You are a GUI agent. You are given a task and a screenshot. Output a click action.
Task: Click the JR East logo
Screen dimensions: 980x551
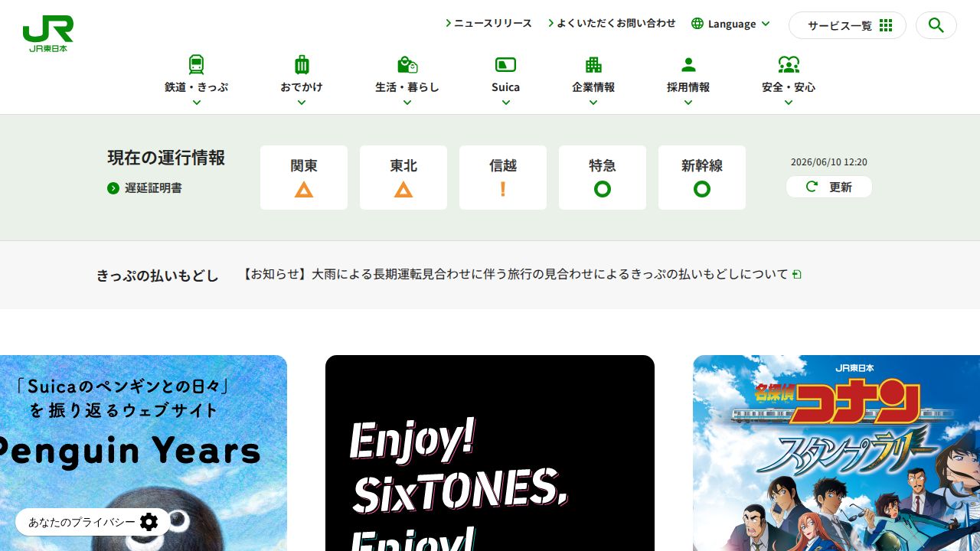pos(48,34)
